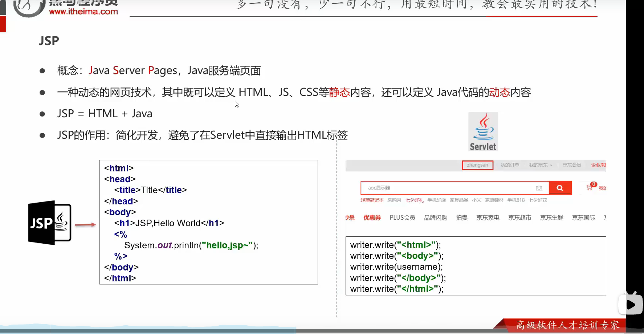
Task: Click the %> scriptlet closing line
Action: pos(121,256)
